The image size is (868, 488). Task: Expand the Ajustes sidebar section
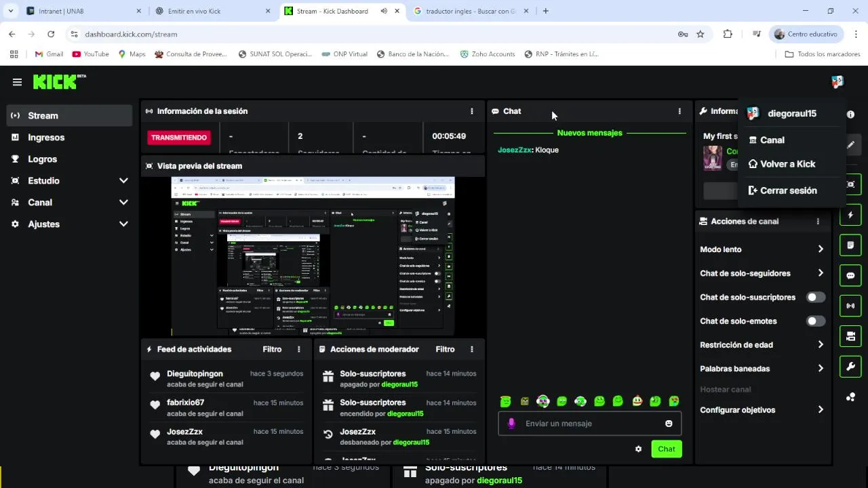(123, 224)
